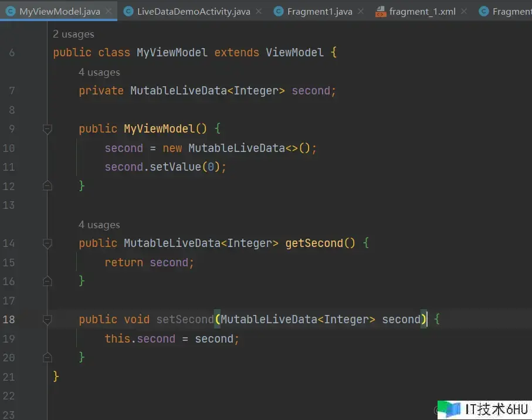
Task: Click the class icon on MyViewModel.java tab
Action: tap(10, 11)
